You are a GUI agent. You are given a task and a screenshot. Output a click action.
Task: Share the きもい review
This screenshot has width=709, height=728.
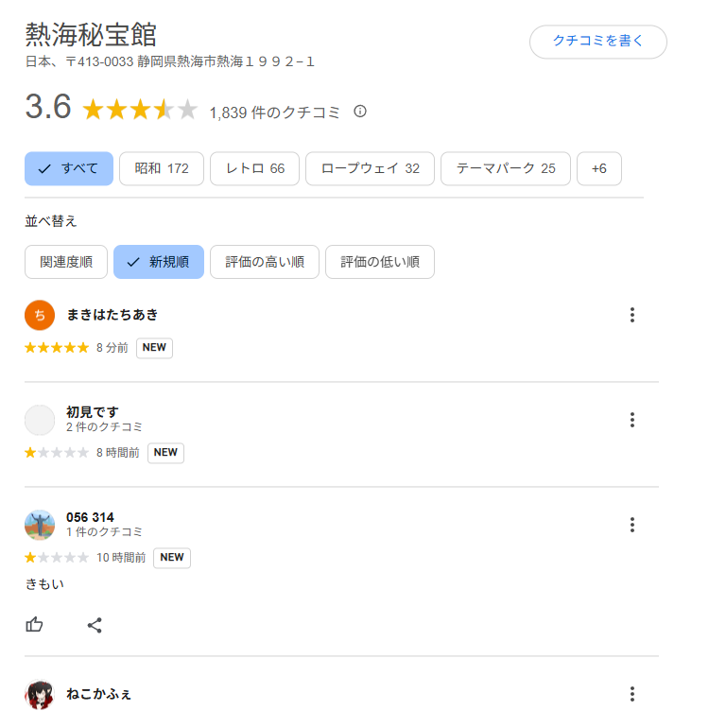point(95,625)
